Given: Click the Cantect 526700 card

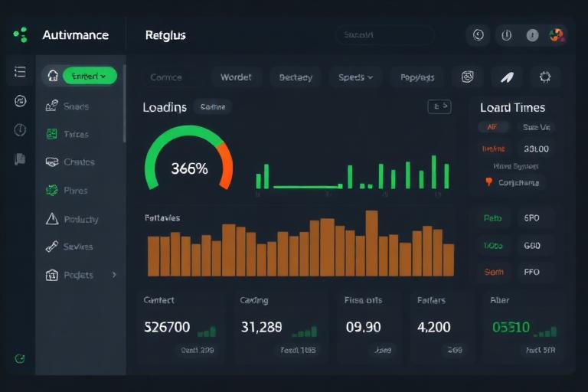Looking at the screenshot, I should point(181,326).
